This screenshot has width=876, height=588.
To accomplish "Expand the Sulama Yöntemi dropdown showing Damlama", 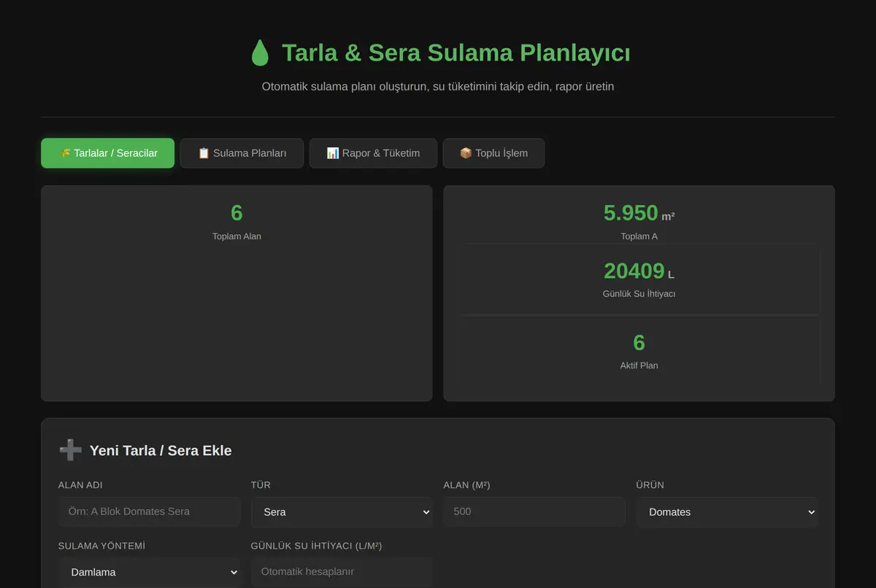I will point(149,573).
